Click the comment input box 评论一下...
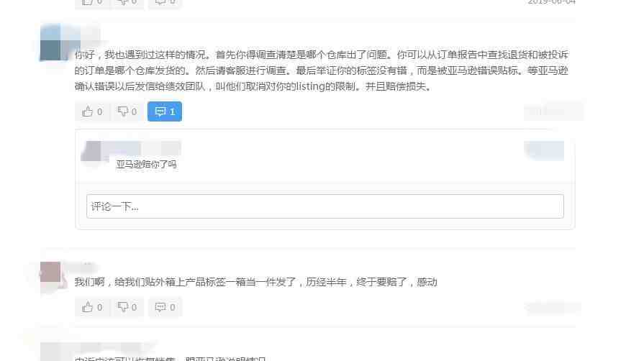 tap(325, 206)
